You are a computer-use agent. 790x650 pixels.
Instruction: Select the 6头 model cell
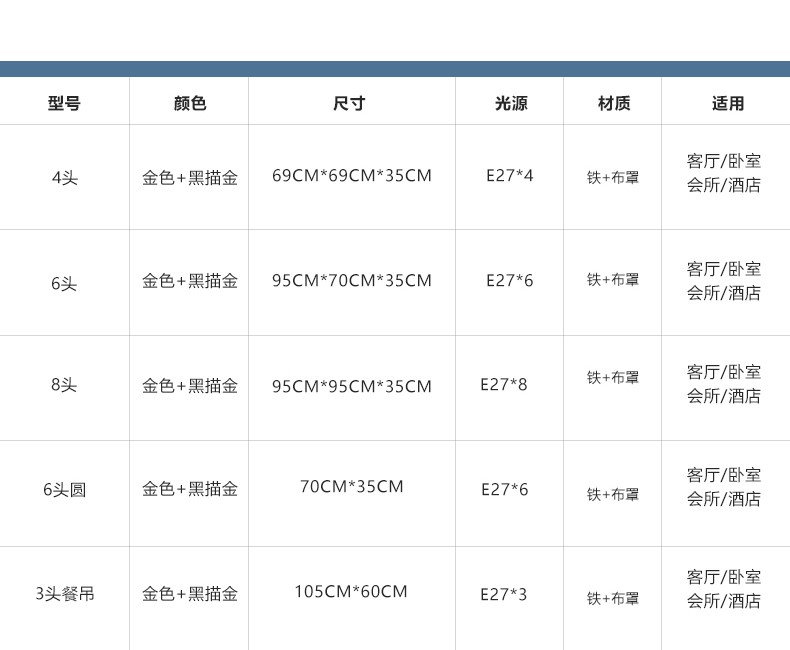[64, 284]
